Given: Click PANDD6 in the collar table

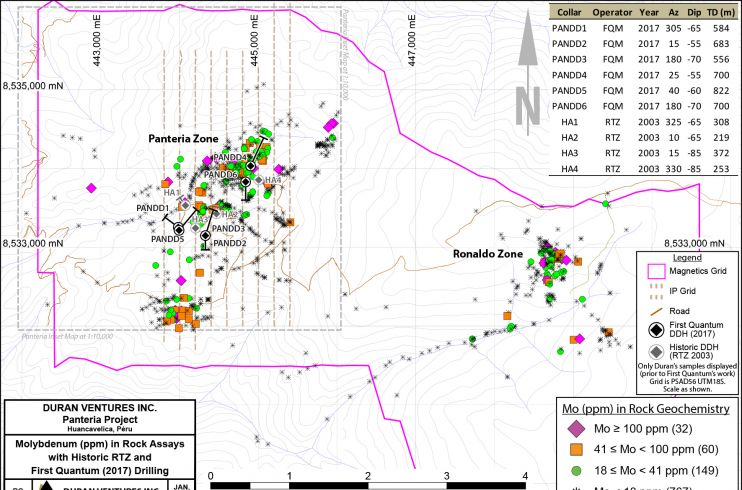Looking at the screenshot, I should [569, 107].
